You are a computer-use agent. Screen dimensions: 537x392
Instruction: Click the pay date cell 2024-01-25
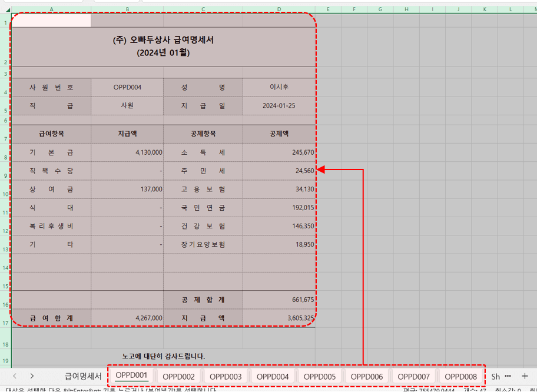pyautogui.click(x=279, y=106)
